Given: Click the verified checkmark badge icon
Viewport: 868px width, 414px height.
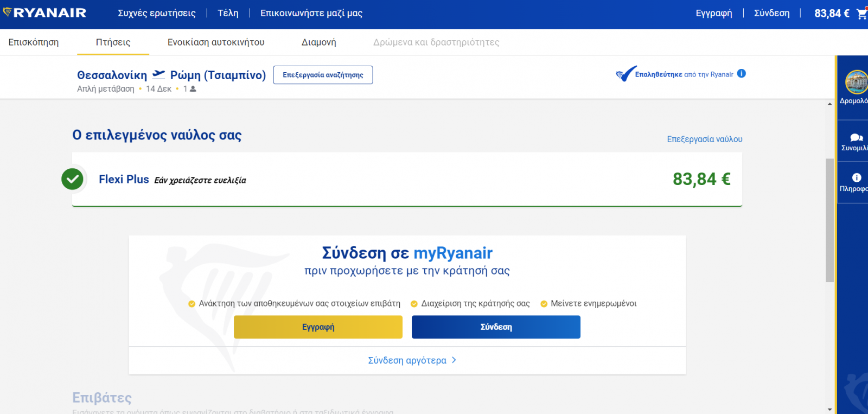Looking at the screenshot, I should point(626,74).
